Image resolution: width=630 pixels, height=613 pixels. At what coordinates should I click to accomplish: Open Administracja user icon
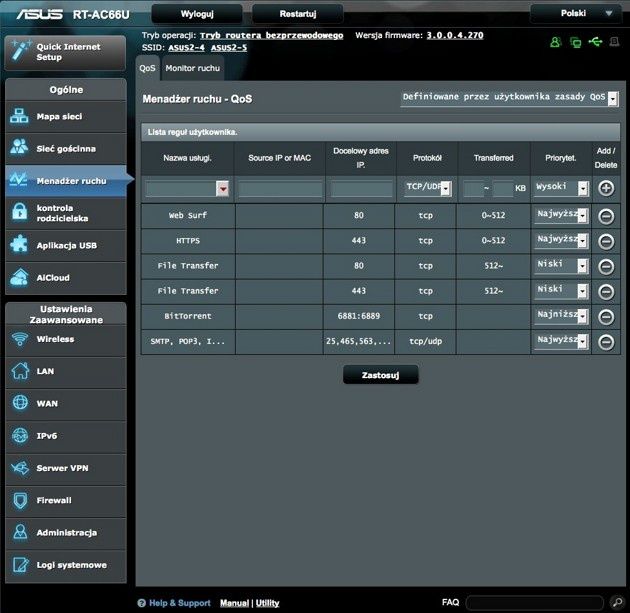pyautogui.click(x=20, y=532)
